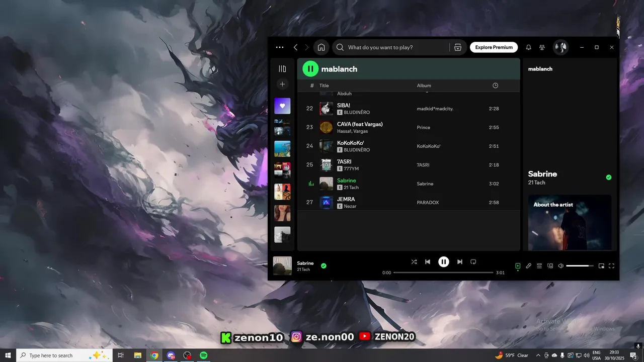This screenshot has height=362, width=644.
Task: Open File Explorer from the taskbar
Action: pyautogui.click(x=137, y=355)
